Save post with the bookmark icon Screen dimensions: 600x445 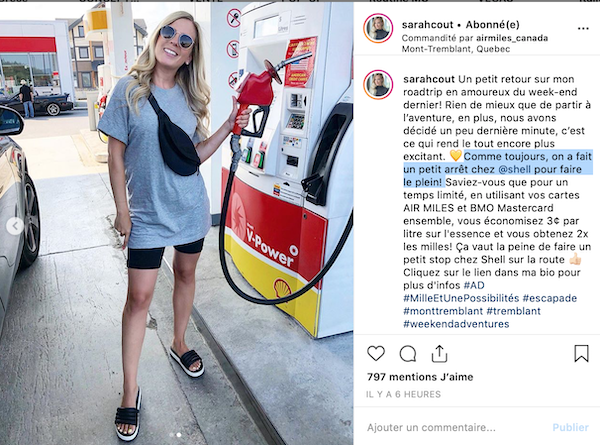click(581, 353)
